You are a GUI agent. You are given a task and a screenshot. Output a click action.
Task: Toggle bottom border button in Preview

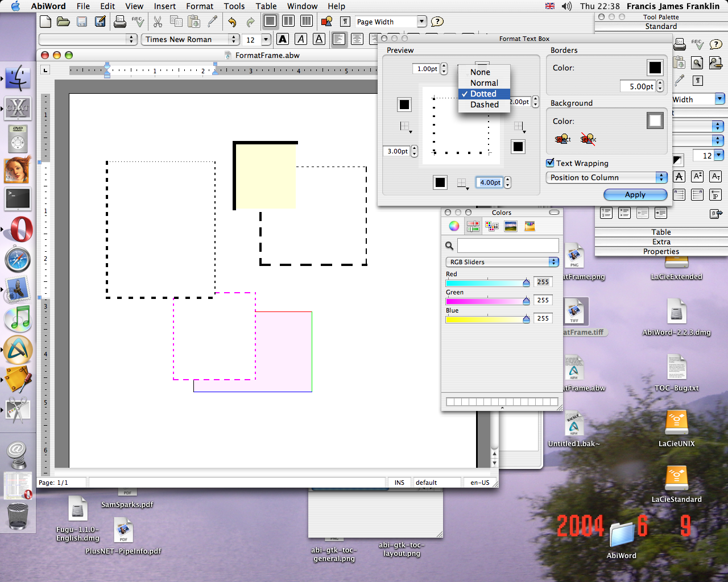click(x=440, y=182)
